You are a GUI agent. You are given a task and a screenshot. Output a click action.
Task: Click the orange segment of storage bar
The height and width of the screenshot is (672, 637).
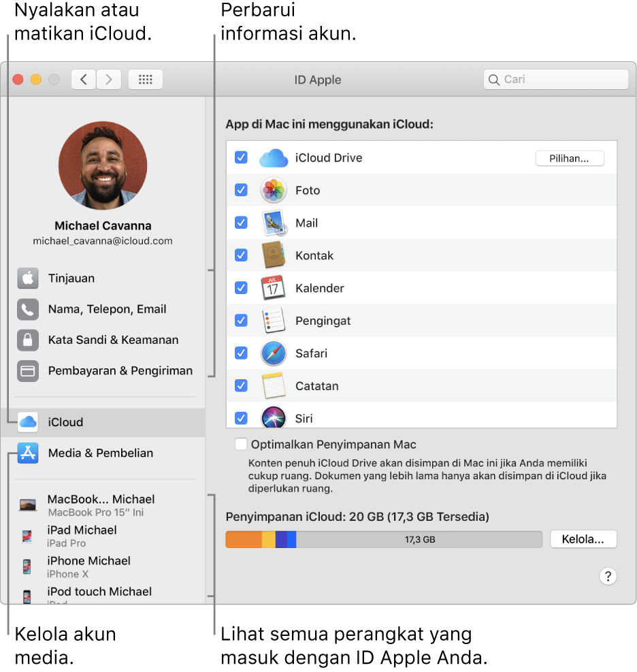click(x=244, y=539)
